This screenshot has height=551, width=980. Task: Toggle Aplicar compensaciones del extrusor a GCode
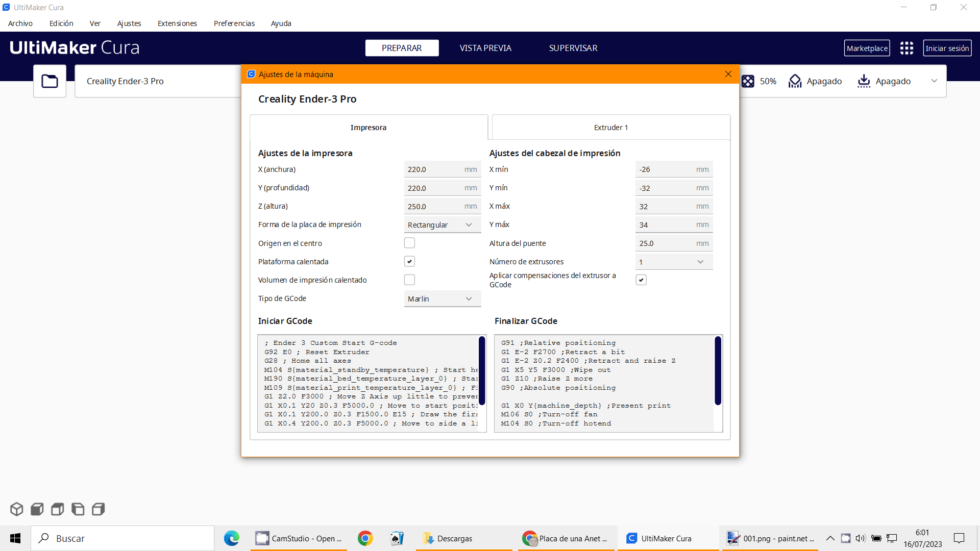pos(641,280)
